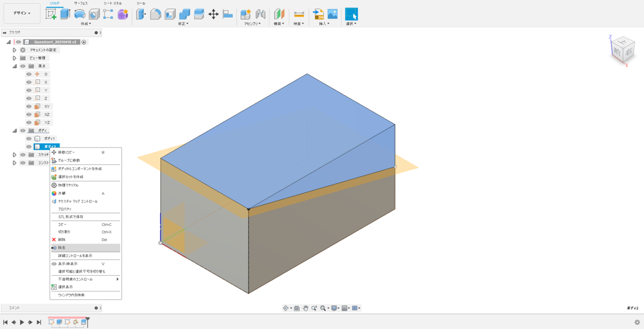Switch to the サーフェス tab
Image resolution: width=644 pixels, height=329 pixels.
coord(80,3)
